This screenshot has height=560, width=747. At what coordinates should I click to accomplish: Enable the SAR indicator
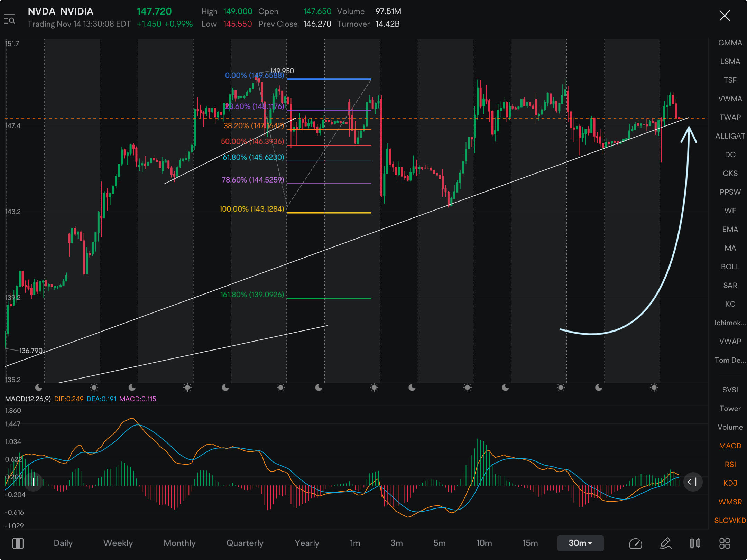(x=730, y=286)
